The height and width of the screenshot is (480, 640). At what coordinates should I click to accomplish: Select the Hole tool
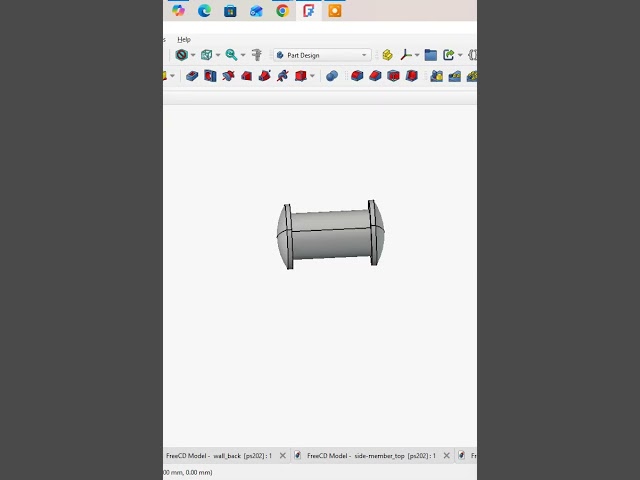click(210, 76)
